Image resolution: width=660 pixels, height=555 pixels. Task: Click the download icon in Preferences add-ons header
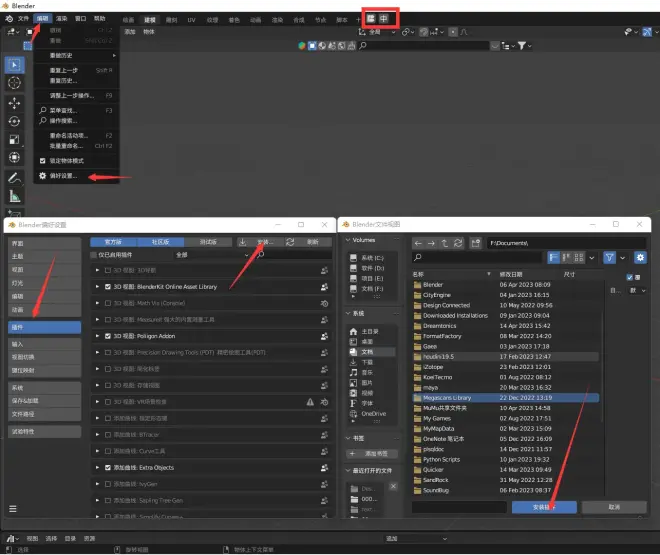tap(242, 242)
